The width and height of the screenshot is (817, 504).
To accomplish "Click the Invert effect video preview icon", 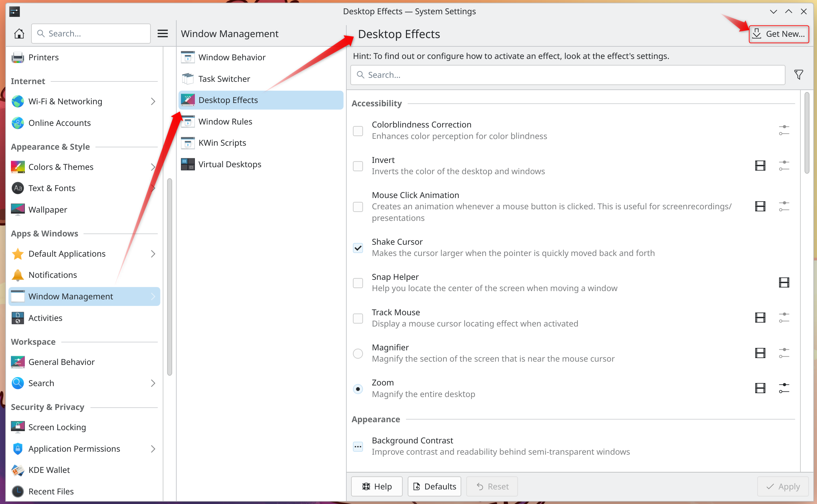I will click(x=760, y=166).
